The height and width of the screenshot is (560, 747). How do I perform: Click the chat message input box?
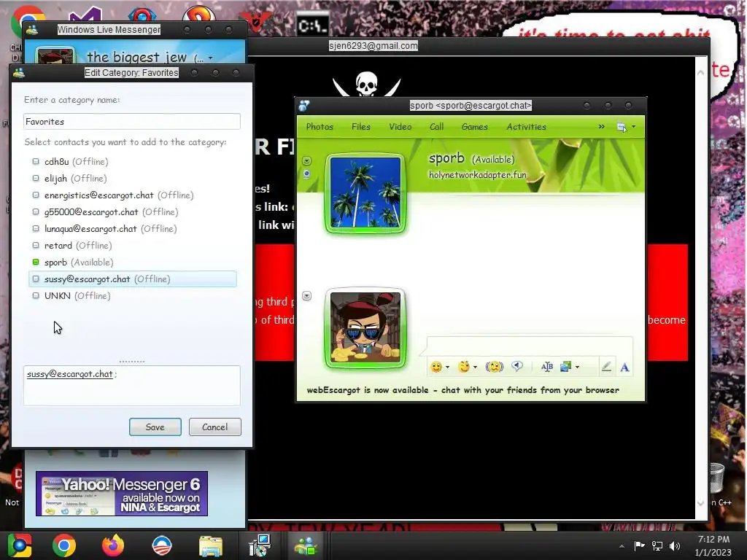pyautogui.click(x=530, y=345)
